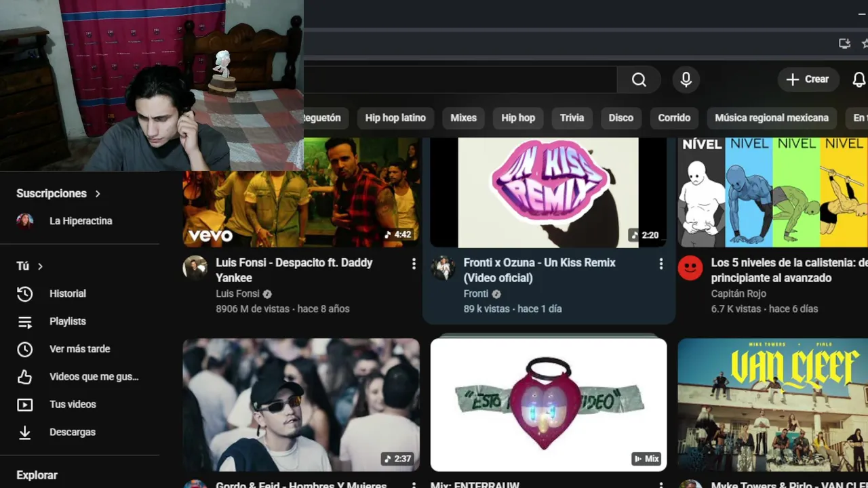Image resolution: width=868 pixels, height=488 pixels.
Task: Open the Hombres y Mujeres video thumbnail
Action: (301, 405)
